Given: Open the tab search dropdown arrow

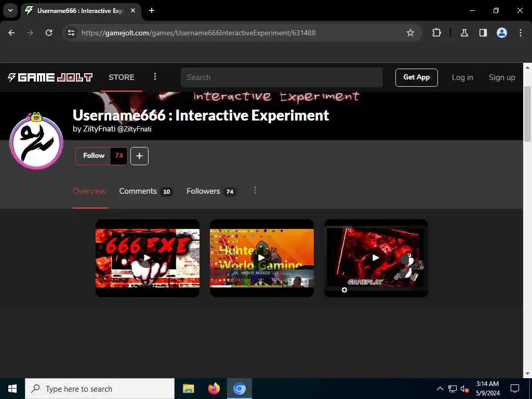Looking at the screenshot, I should (x=10, y=10).
